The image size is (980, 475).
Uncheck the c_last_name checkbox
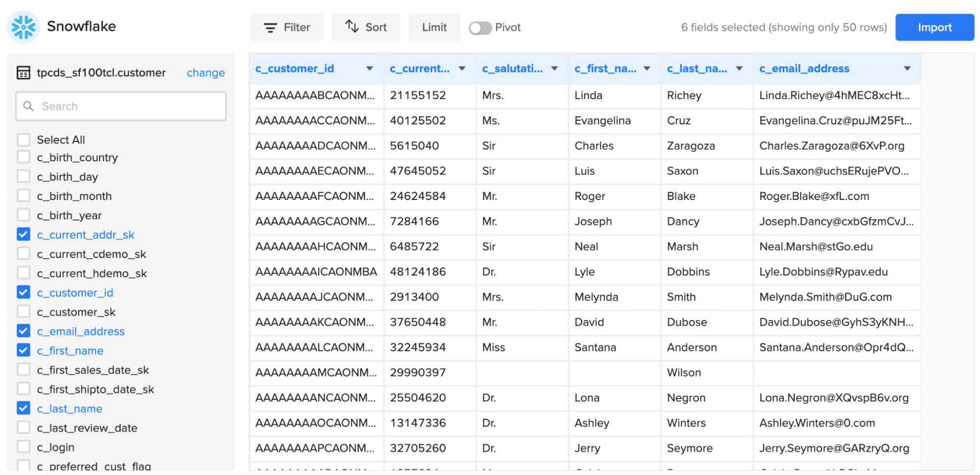pos(24,408)
